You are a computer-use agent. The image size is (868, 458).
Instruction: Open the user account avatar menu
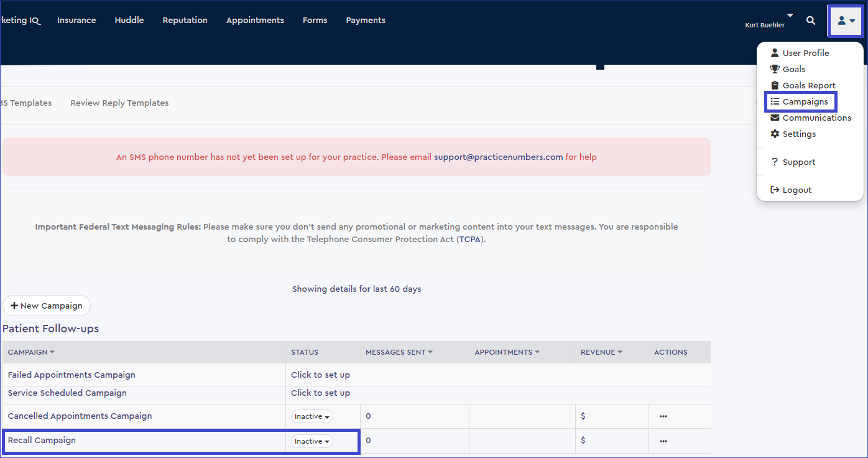click(x=846, y=21)
